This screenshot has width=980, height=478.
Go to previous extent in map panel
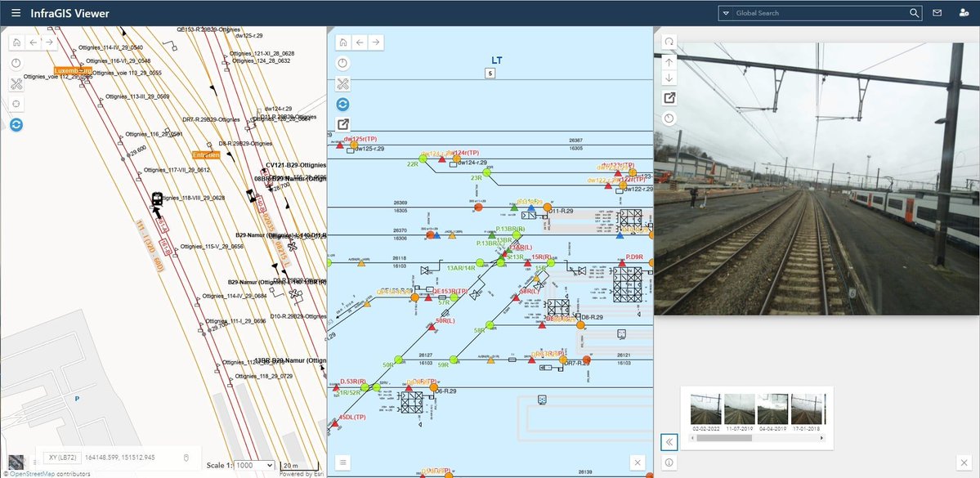34,42
